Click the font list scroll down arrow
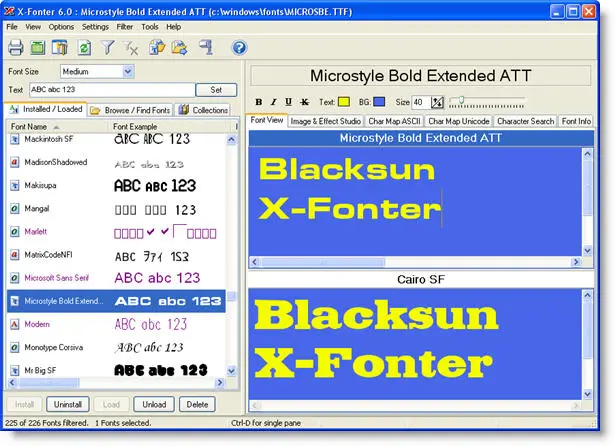This screenshot has width=615, height=446. 231,371
